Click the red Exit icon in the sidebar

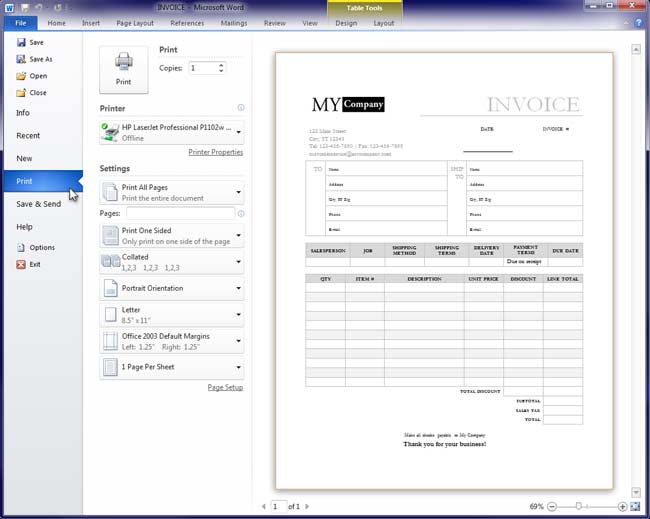(21, 264)
